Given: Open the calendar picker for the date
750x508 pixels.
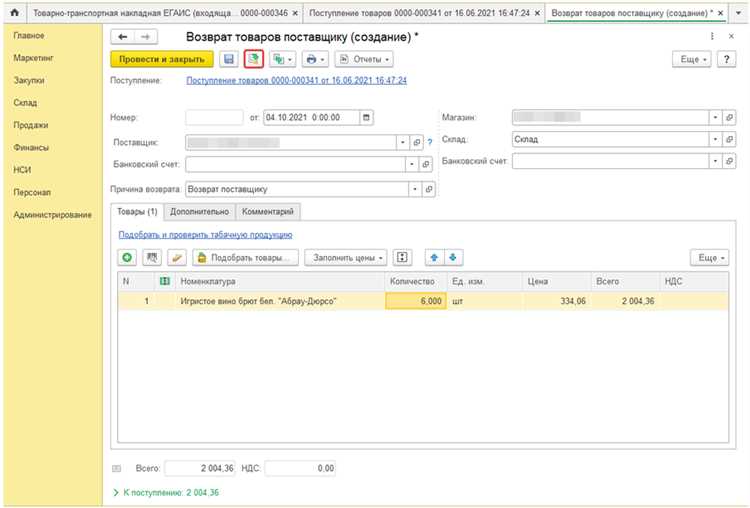Looking at the screenshot, I should tap(366, 117).
